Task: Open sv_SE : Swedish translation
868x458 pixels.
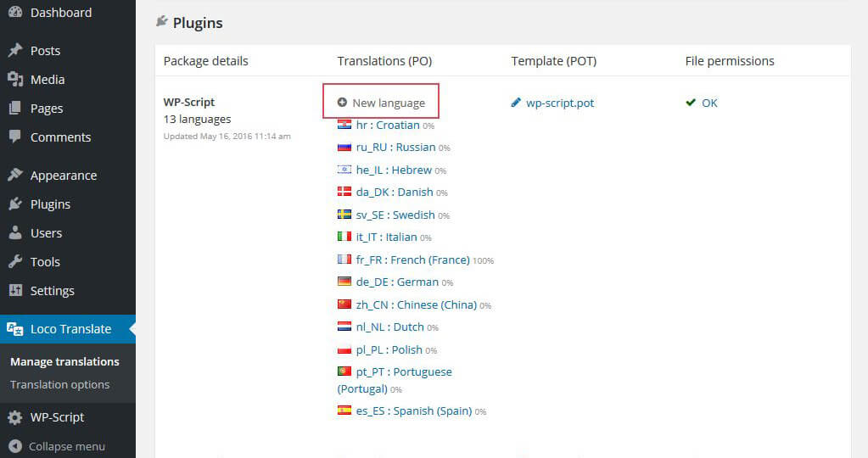Action: point(395,215)
